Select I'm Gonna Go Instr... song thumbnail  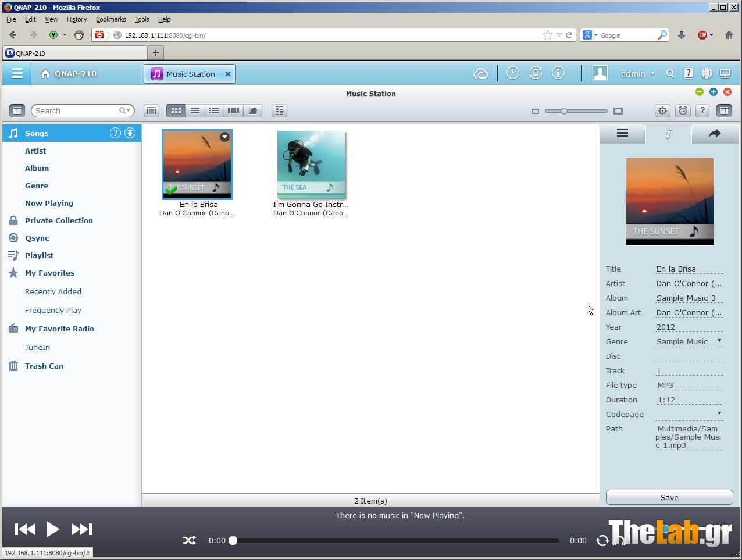(311, 163)
